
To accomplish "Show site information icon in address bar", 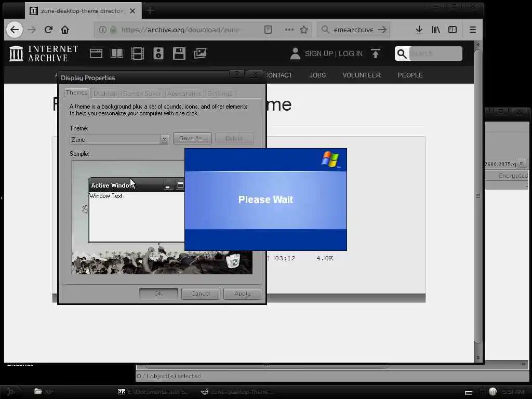I will point(102,30).
